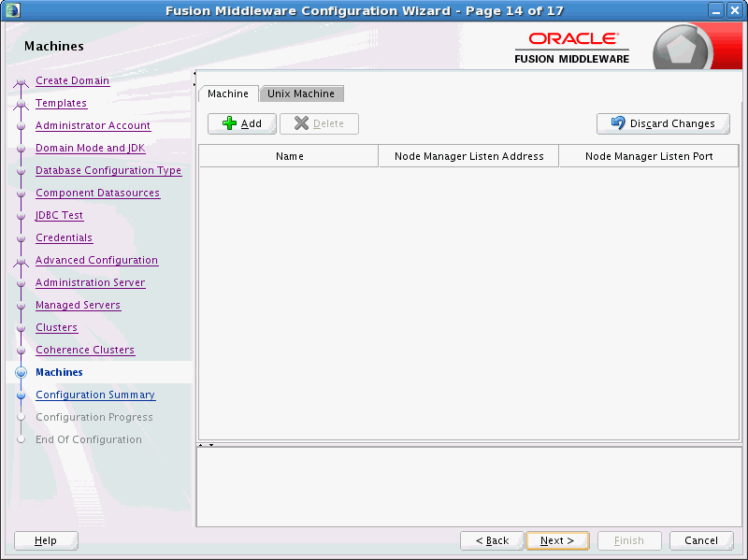This screenshot has width=748, height=560.
Task: Select the current Machines step
Action: 59,372
